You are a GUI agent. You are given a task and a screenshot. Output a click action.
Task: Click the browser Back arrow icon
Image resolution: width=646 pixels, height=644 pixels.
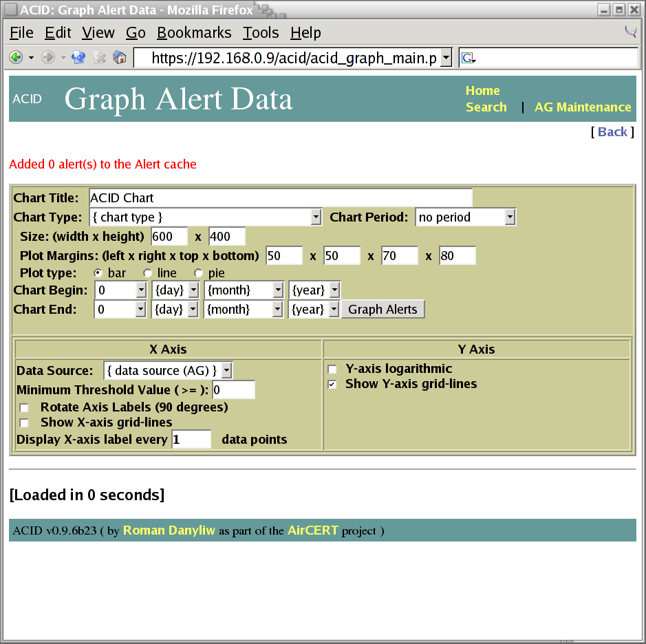click(x=16, y=58)
